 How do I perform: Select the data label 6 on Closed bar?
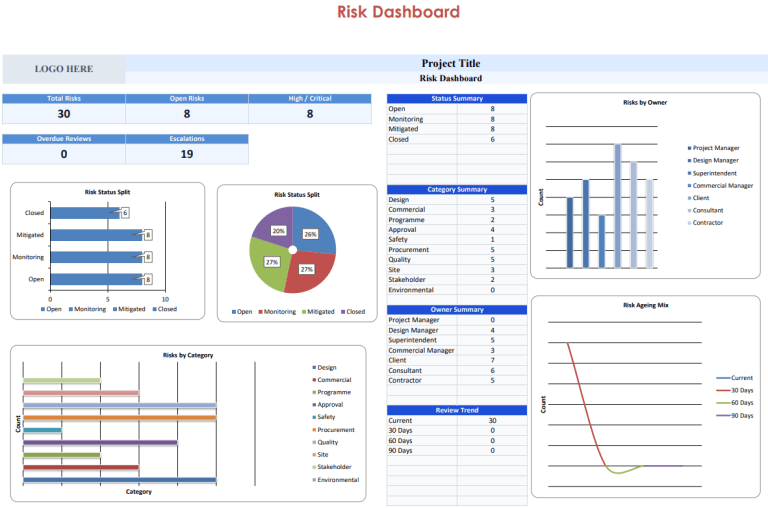coord(125,213)
